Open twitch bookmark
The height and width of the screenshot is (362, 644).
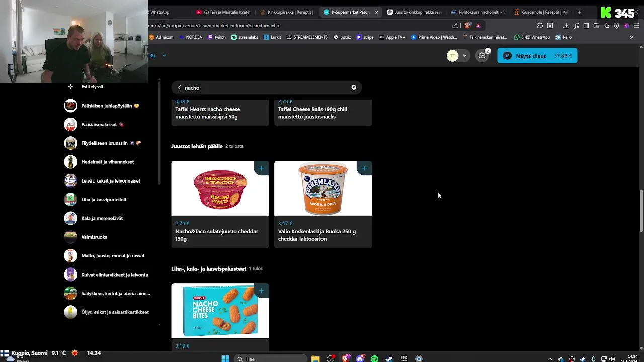click(x=216, y=37)
